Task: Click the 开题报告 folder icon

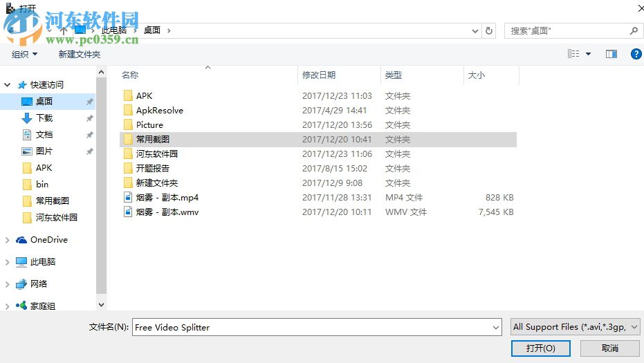Action: click(x=128, y=168)
